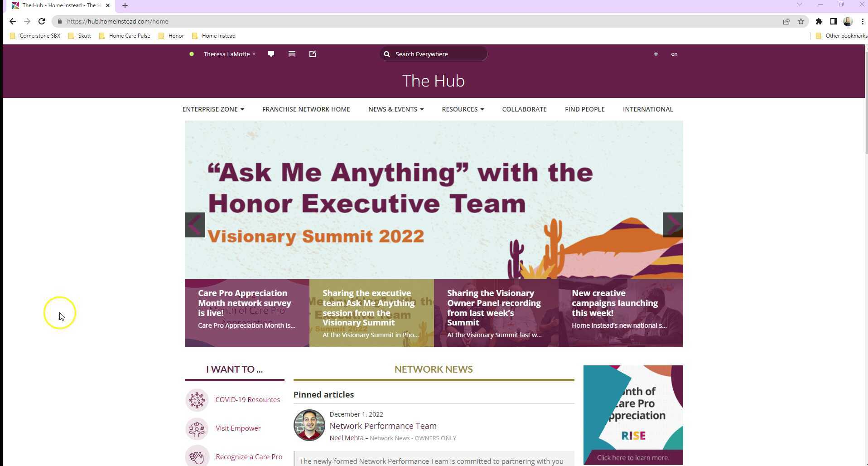The height and width of the screenshot is (466, 868).
Task: Click the Search Everywhere field
Action: (x=434, y=54)
